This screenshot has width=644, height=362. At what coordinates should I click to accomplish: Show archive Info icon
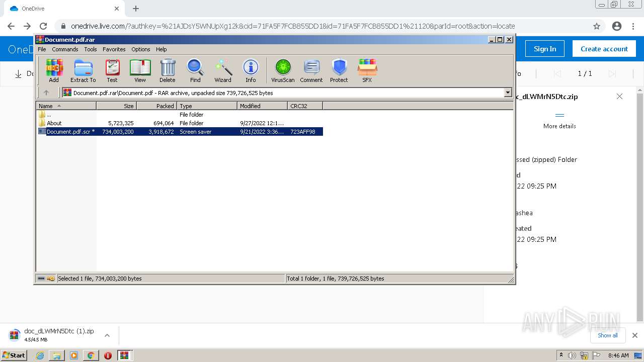[x=251, y=70]
